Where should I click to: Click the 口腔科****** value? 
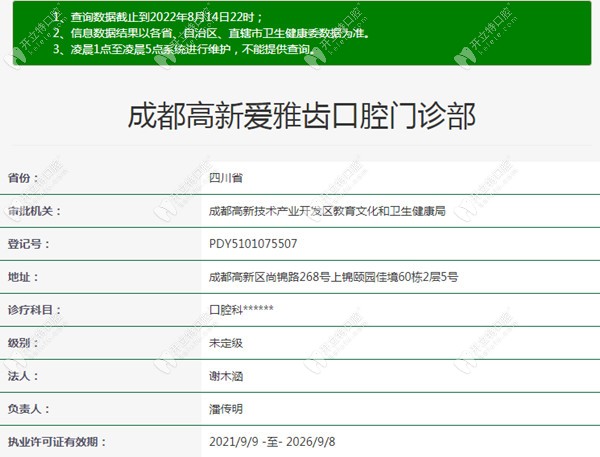coord(241,309)
